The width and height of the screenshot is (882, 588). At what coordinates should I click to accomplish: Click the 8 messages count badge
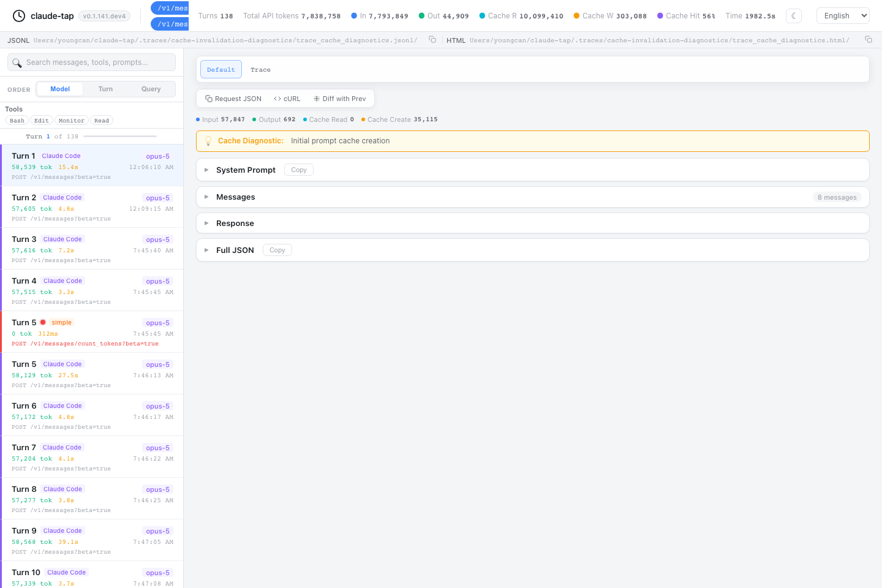point(837,197)
